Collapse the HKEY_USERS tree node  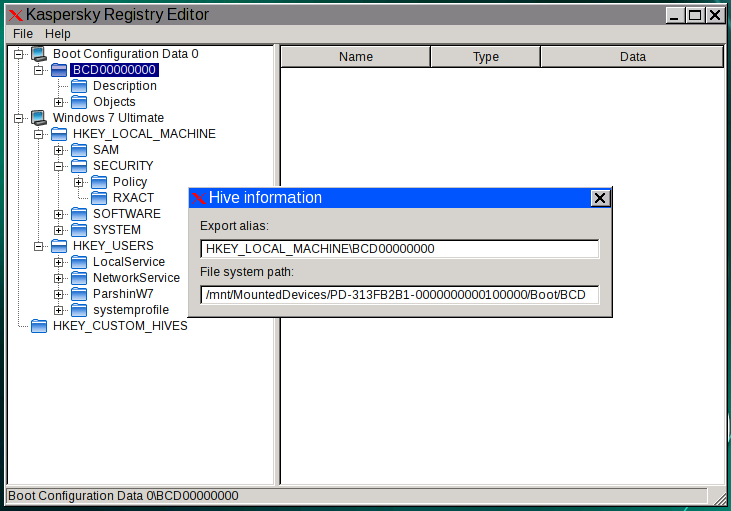pos(39,246)
